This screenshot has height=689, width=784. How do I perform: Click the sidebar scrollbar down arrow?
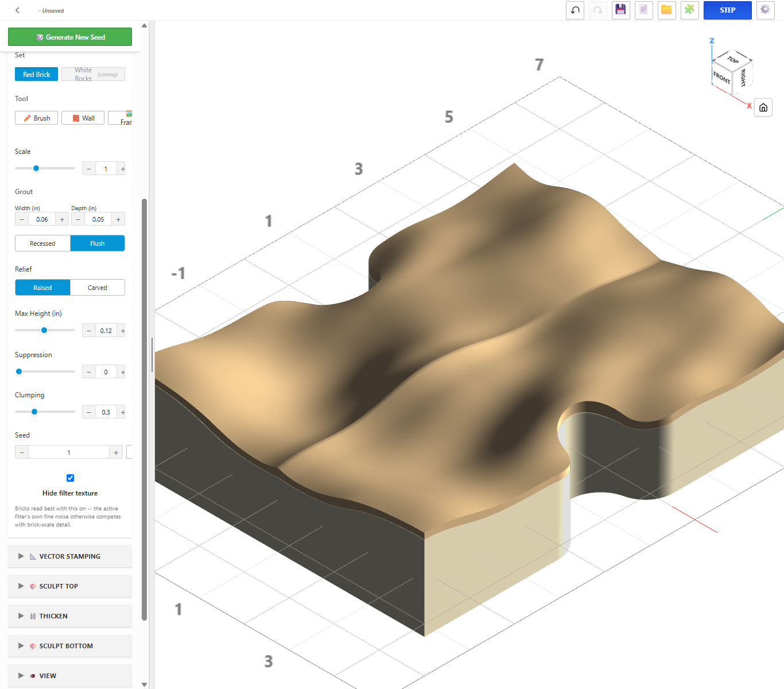coord(144,684)
